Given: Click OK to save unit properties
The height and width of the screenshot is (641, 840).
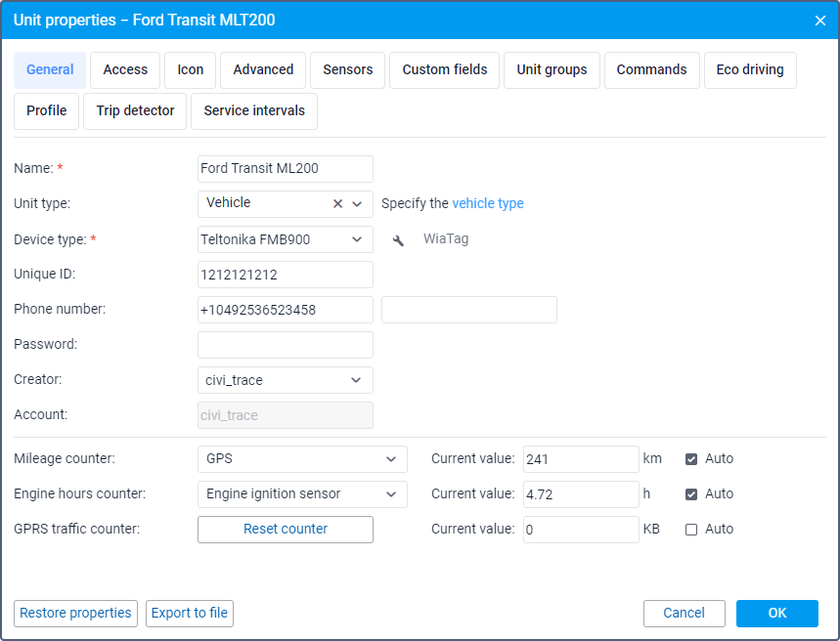Looking at the screenshot, I should (777, 614).
